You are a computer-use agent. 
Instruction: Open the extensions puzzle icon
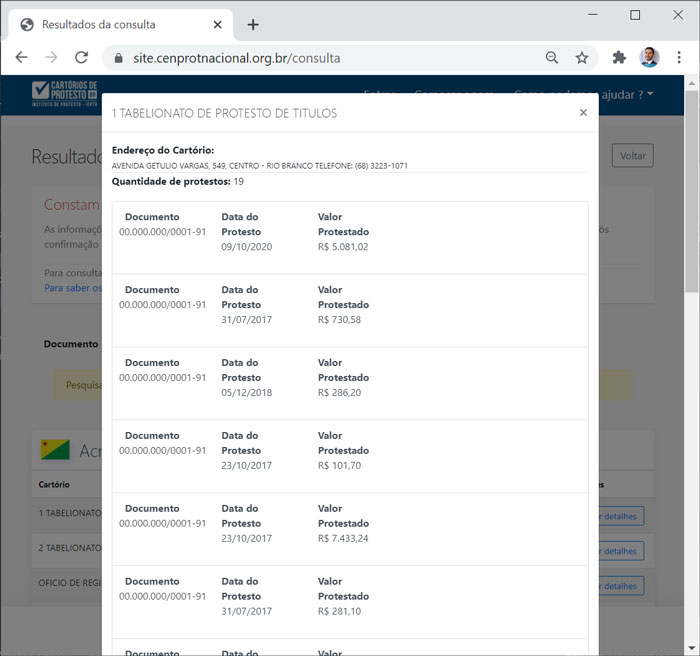pos(619,57)
